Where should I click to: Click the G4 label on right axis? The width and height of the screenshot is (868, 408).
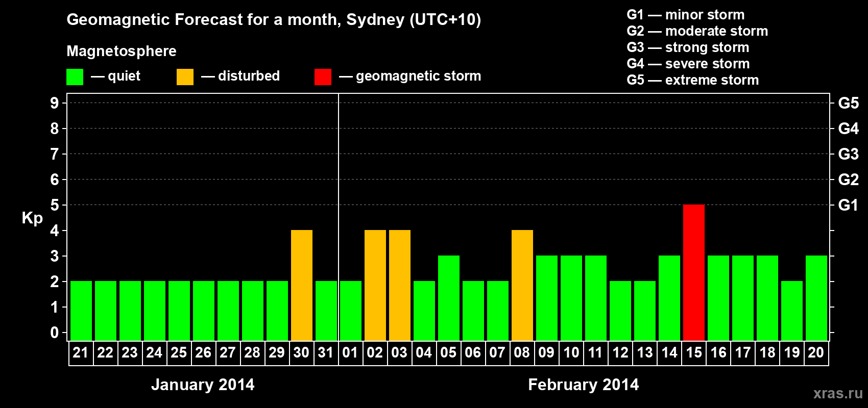tap(849, 129)
